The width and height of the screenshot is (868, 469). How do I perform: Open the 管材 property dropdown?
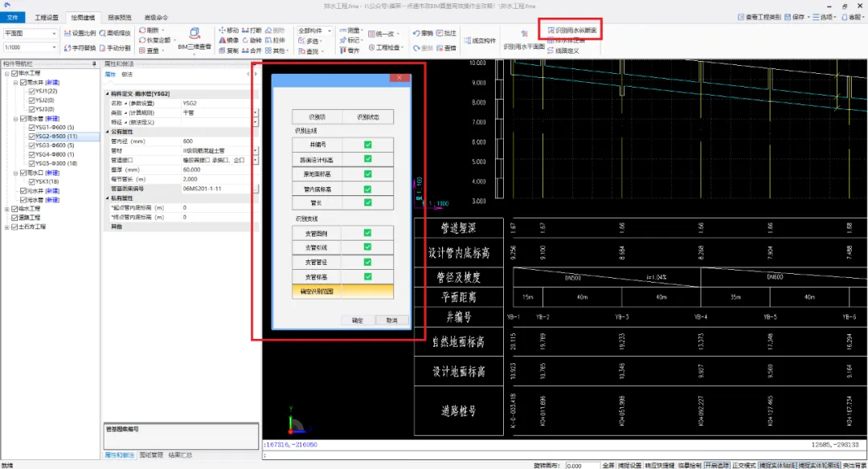[x=256, y=150]
